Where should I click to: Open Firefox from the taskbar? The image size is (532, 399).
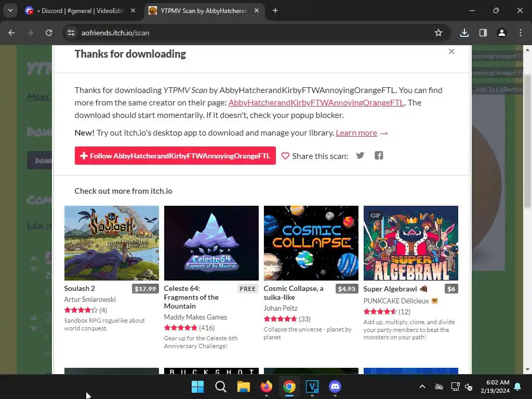tap(267, 387)
